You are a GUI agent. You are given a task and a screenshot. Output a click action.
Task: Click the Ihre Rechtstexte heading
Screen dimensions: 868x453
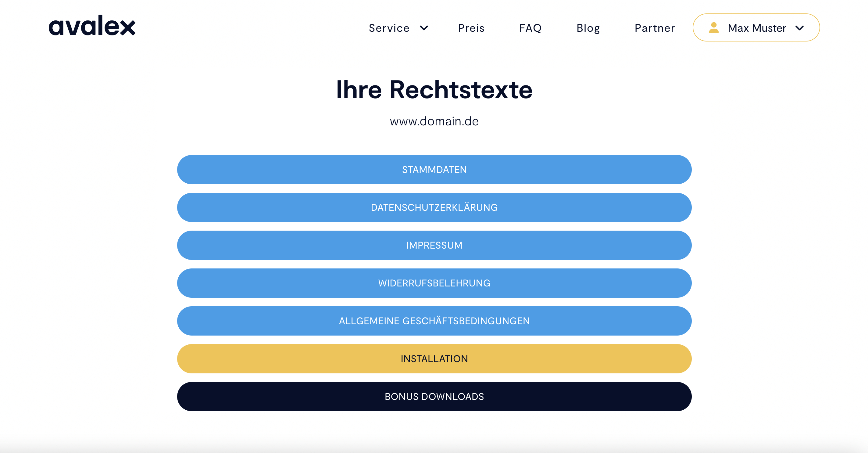pos(434,90)
